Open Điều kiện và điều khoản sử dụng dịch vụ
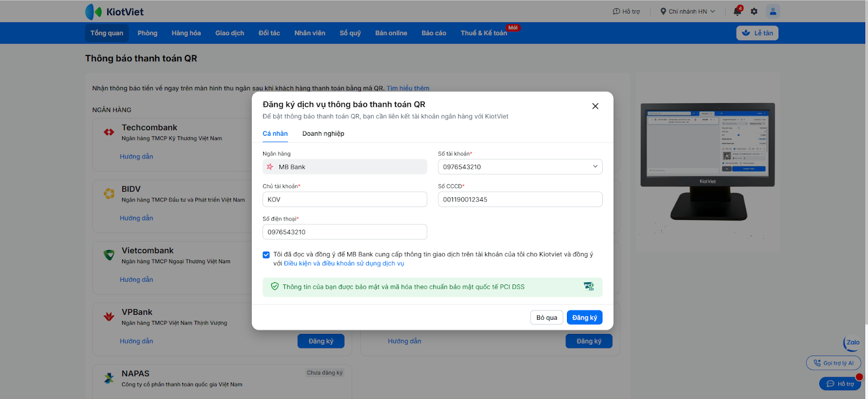This screenshot has width=868, height=399. (x=344, y=263)
